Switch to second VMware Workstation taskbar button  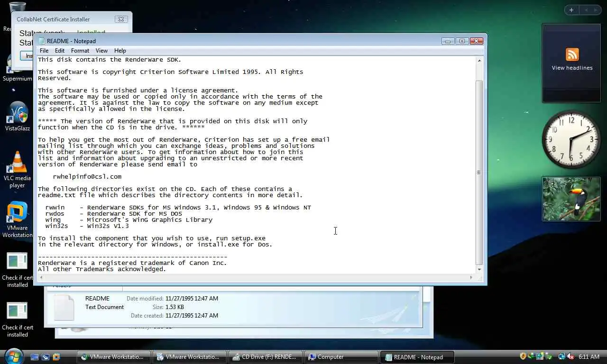pos(189,357)
